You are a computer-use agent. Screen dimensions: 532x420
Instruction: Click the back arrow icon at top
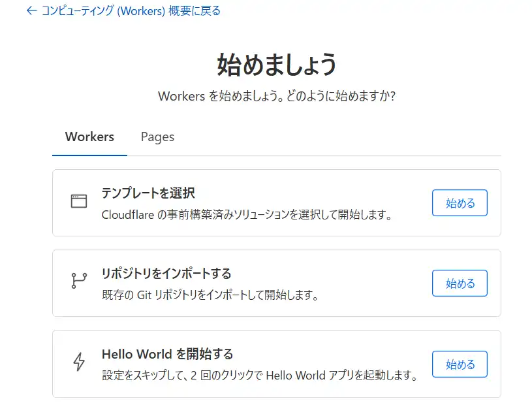coord(31,11)
